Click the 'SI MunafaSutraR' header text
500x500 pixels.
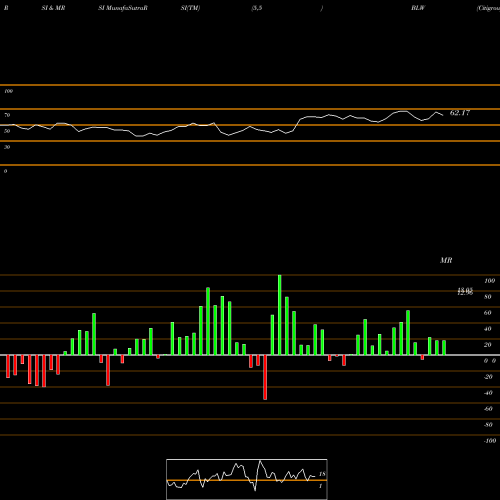[x=123, y=8]
